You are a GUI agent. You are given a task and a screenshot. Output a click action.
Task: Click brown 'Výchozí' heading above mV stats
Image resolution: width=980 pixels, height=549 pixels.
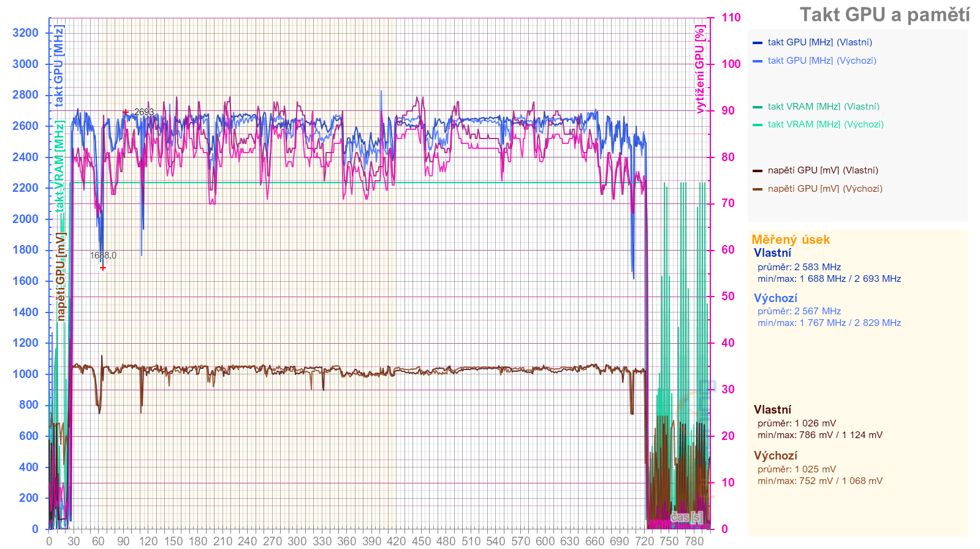pos(775,456)
